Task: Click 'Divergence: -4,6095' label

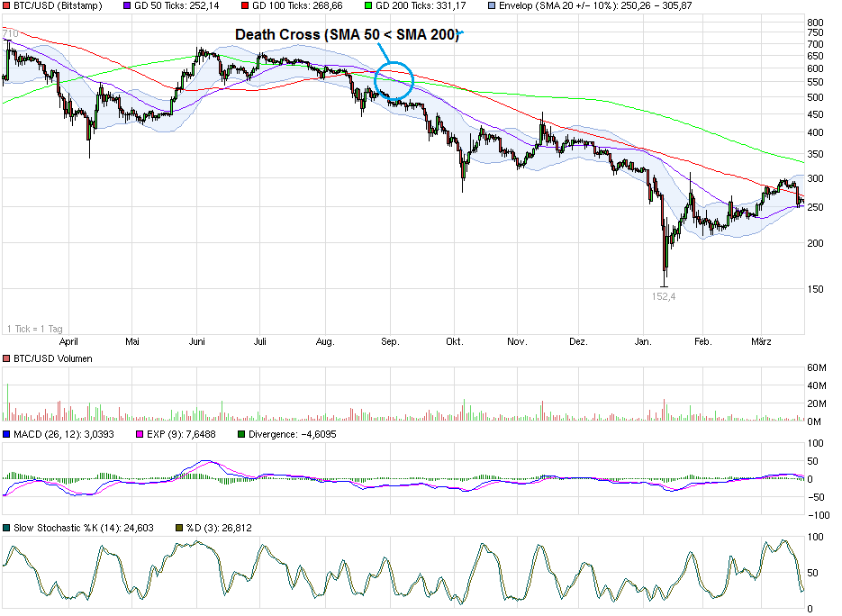Action: click(x=293, y=434)
